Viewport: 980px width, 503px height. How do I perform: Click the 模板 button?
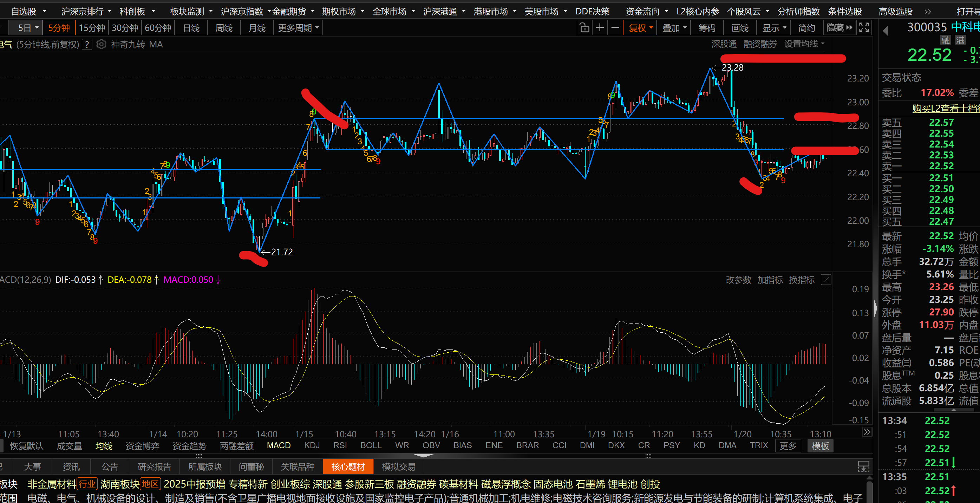(x=820, y=446)
